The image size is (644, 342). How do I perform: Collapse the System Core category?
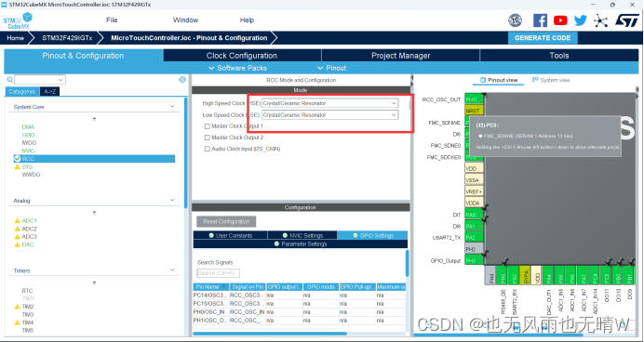[172, 107]
